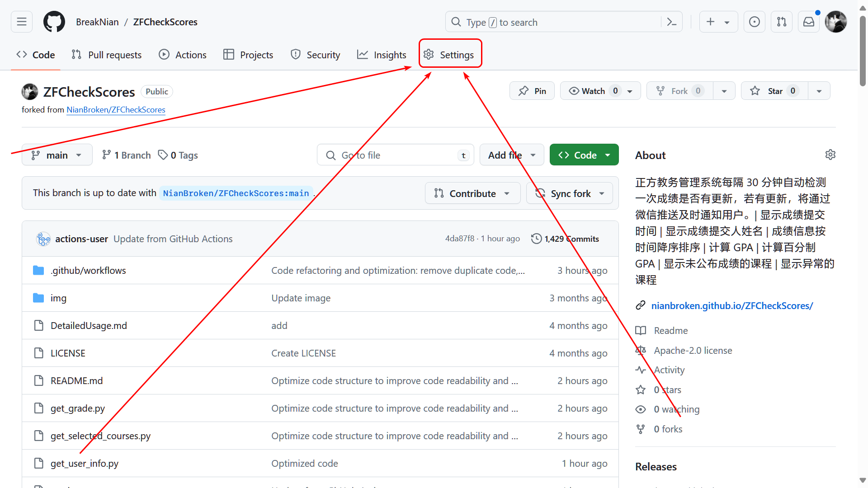Click the green Code button

point(584,155)
